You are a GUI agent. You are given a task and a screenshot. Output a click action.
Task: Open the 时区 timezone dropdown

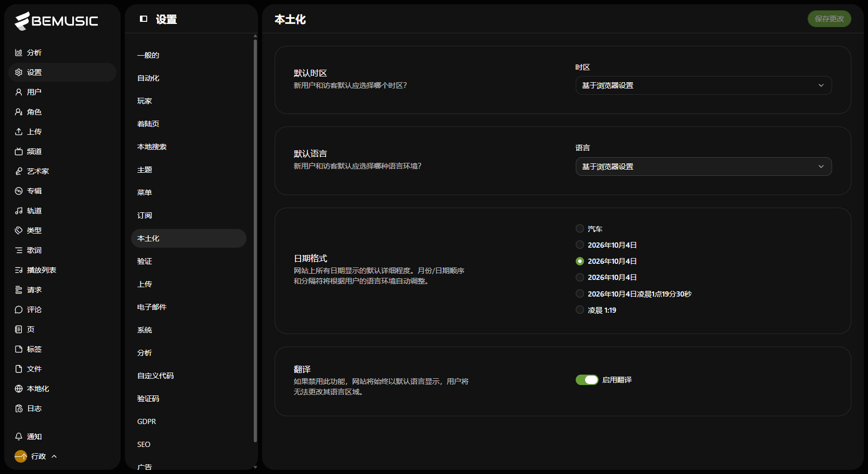point(703,85)
